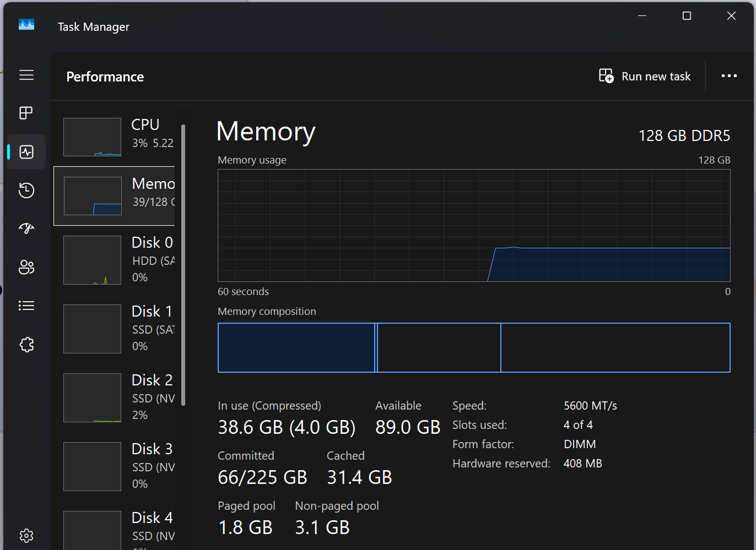This screenshot has height=550, width=756.
Task: Click the 128 GB DDR5 label
Action: tap(684, 135)
